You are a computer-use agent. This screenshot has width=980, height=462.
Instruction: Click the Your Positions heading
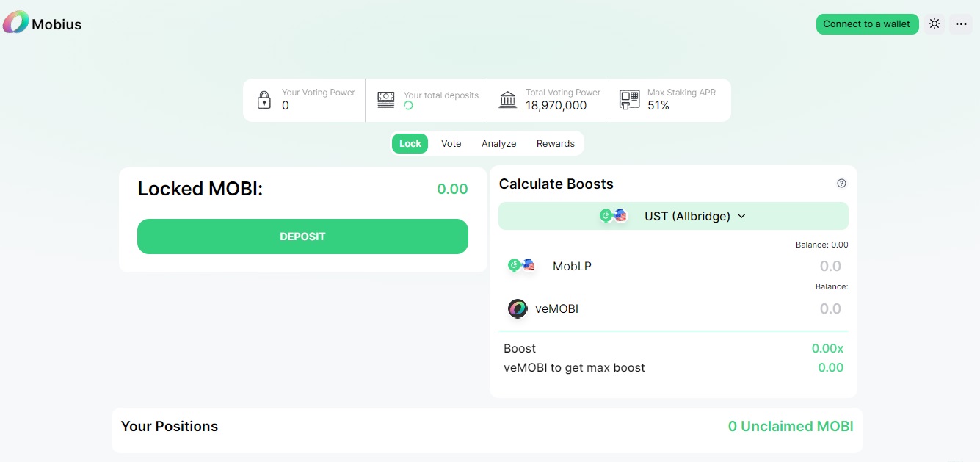tap(170, 426)
